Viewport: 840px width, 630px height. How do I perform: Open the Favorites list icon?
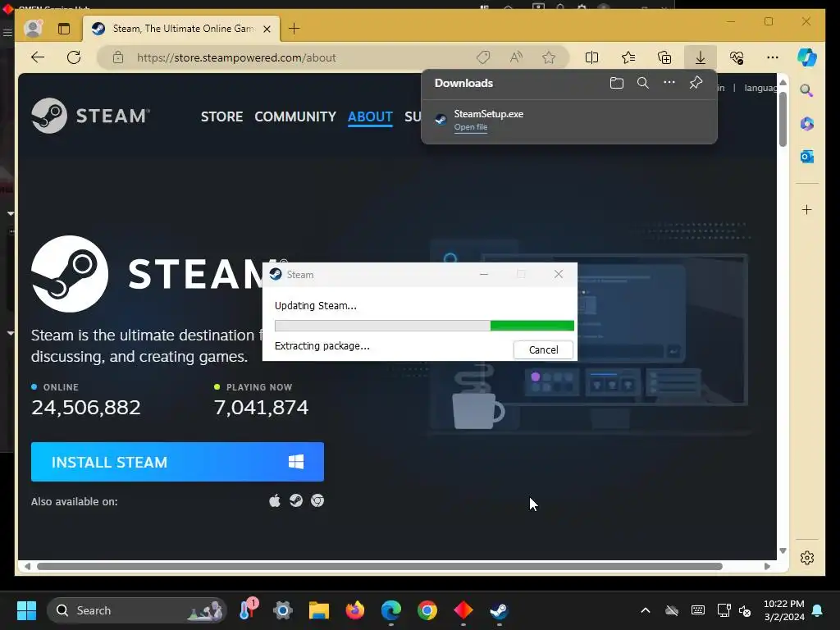tap(628, 57)
